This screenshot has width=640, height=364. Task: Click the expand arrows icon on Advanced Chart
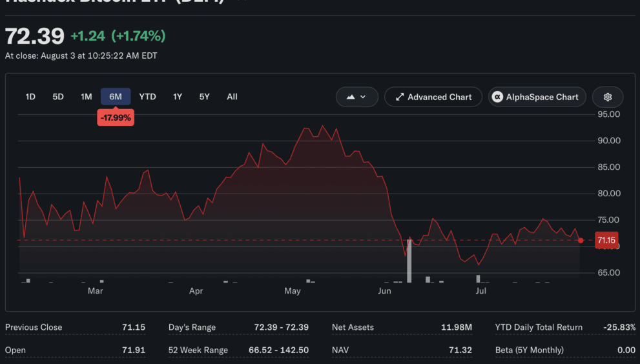pos(400,97)
